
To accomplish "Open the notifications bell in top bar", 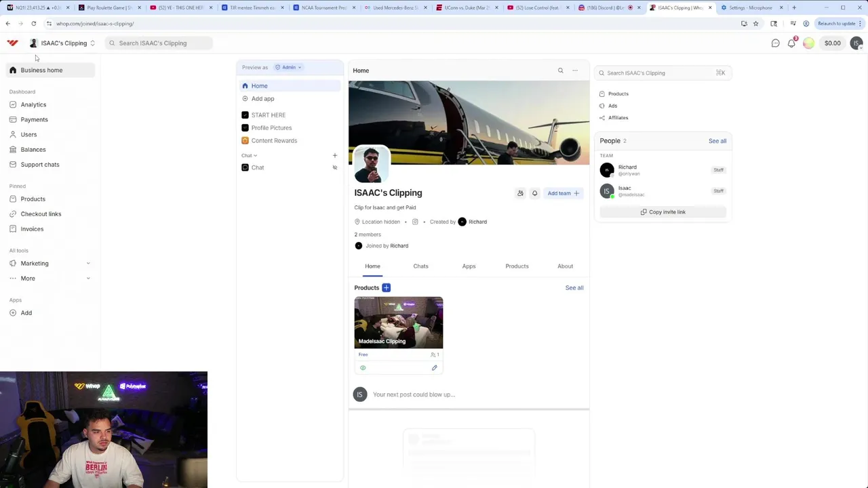I will (x=791, y=43).
